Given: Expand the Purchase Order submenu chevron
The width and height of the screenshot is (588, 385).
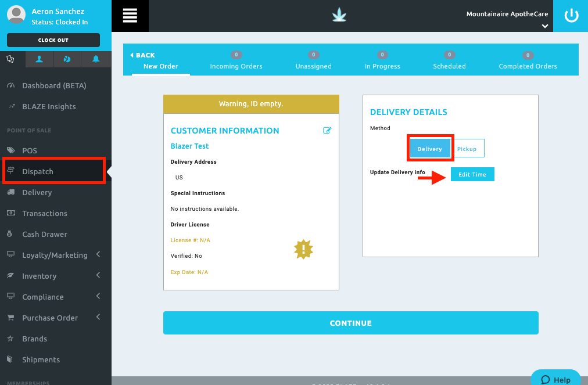Looking at the screenshot, I should [98, 317].
